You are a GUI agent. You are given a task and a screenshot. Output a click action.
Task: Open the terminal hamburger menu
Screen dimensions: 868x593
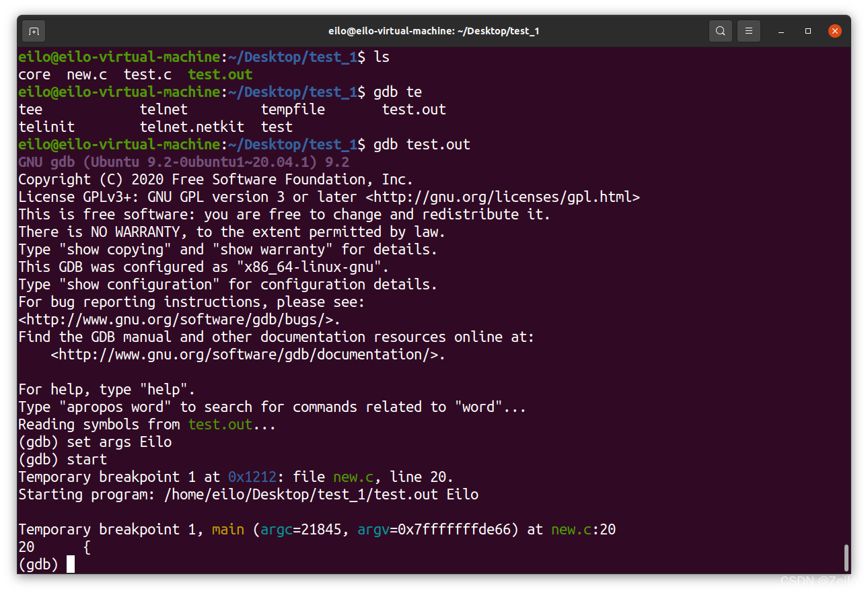(x=749, y=31)
